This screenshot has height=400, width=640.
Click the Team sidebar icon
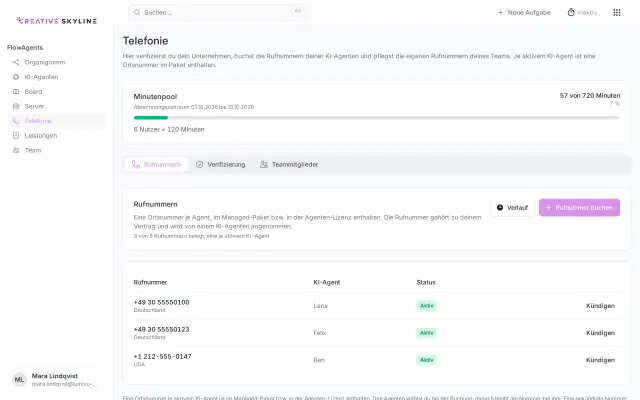coord(16,150)
